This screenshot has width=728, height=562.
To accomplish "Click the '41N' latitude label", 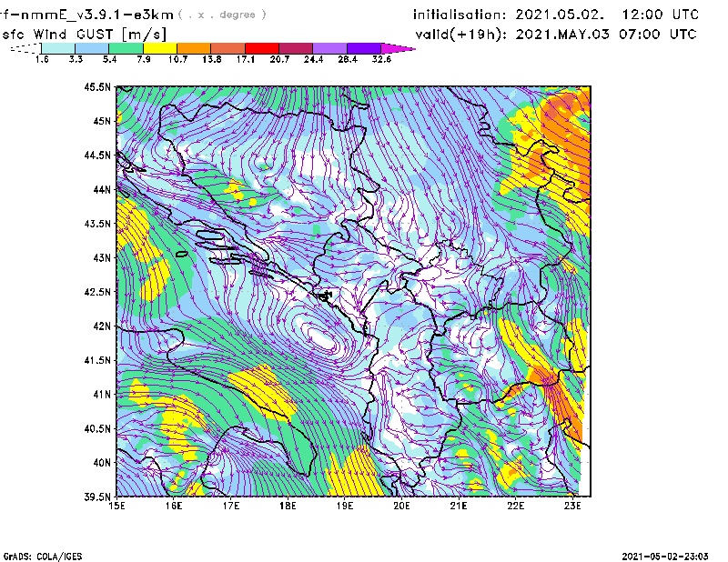I will click(x=102, y=395).
